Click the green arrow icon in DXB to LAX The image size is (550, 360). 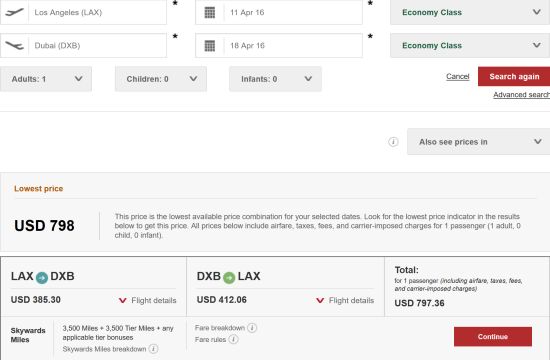tap(229, 278)
